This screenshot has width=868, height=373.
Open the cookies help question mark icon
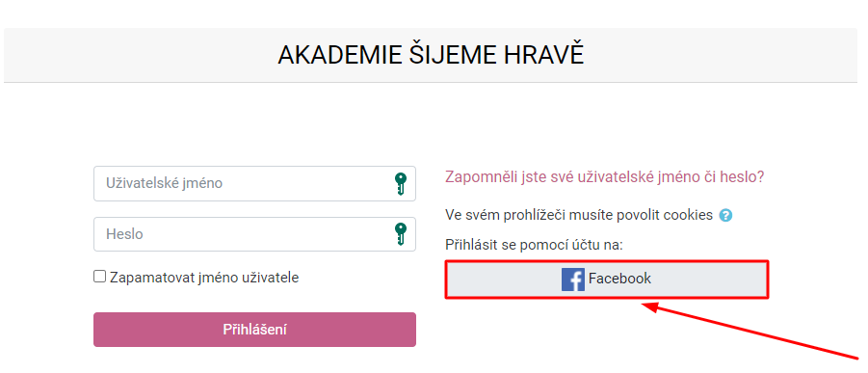pyautogui.click(x=725, y=216)
